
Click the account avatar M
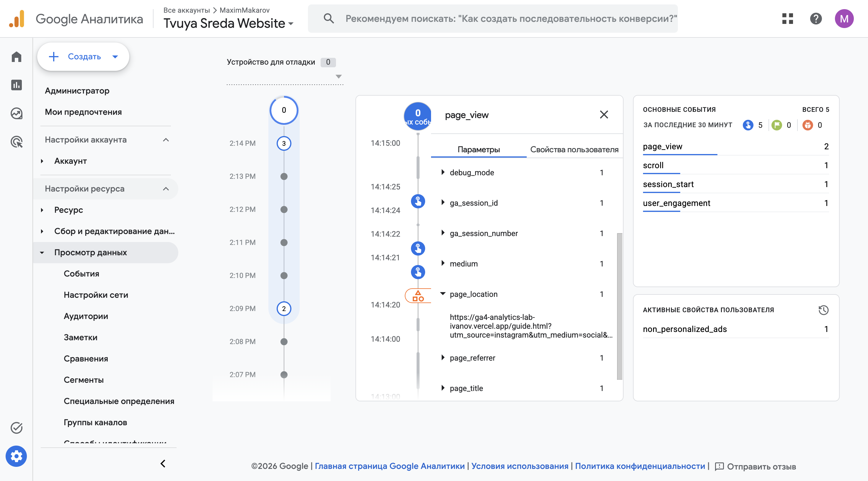[844, 19]
